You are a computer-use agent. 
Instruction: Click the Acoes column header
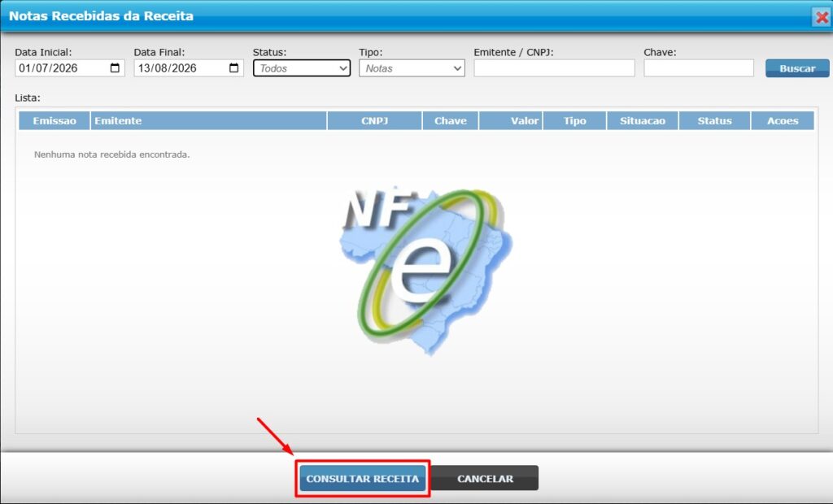(783, 120)
